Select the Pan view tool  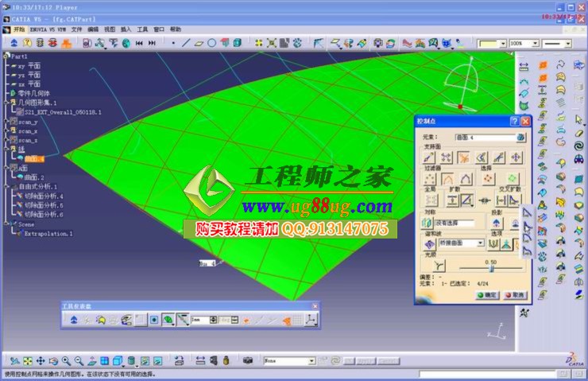(41, 360)
